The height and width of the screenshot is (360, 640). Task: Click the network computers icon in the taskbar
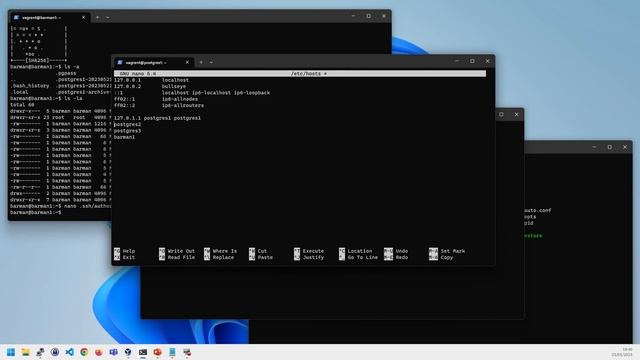point(40,352)
